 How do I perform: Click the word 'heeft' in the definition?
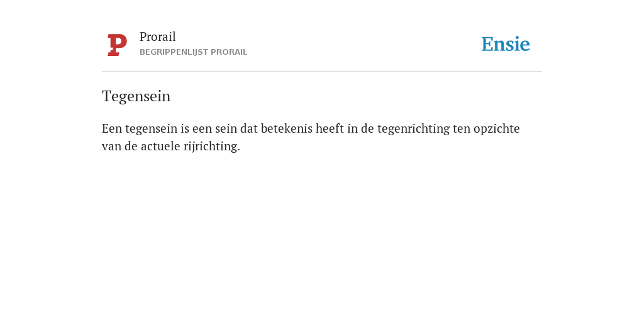click(x=330, y=128)
